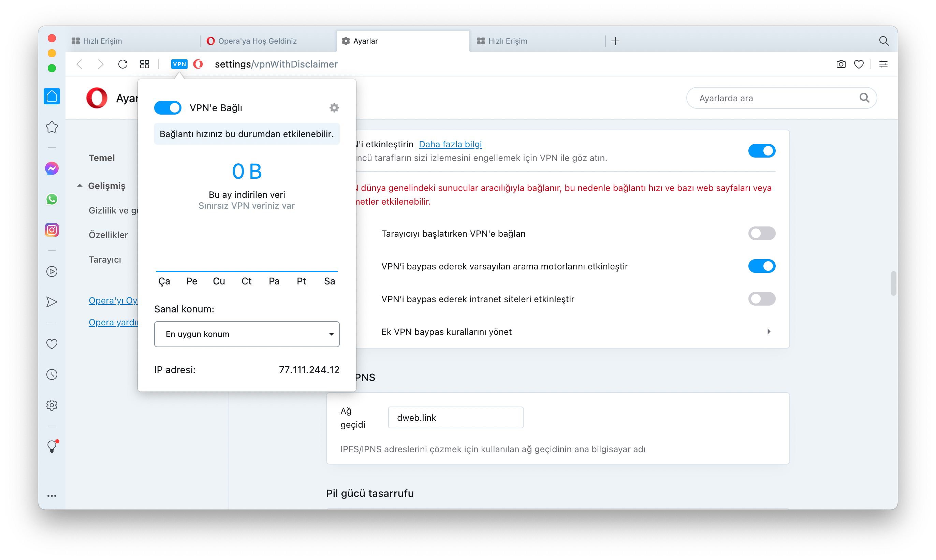
Task: Open WhatsApp from the sidebar
Action: click(52, 199)
